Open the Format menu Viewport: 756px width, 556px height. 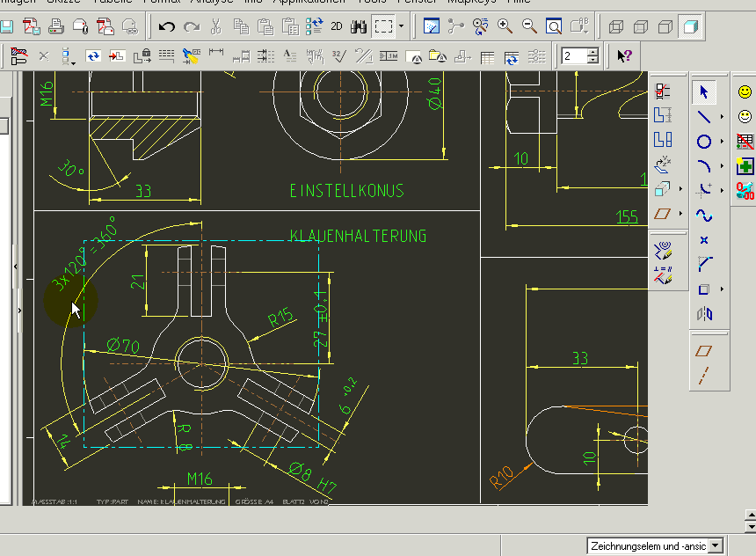tap(162, 2)
